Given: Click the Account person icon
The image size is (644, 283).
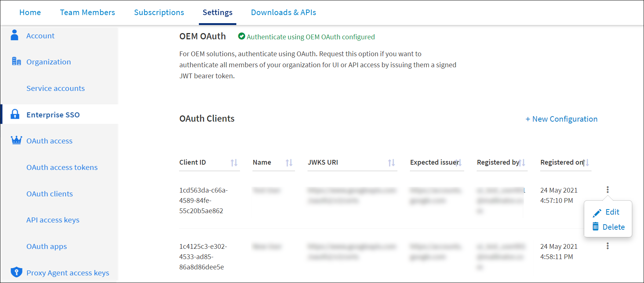Looking at the screenshot, I should 15,35.
